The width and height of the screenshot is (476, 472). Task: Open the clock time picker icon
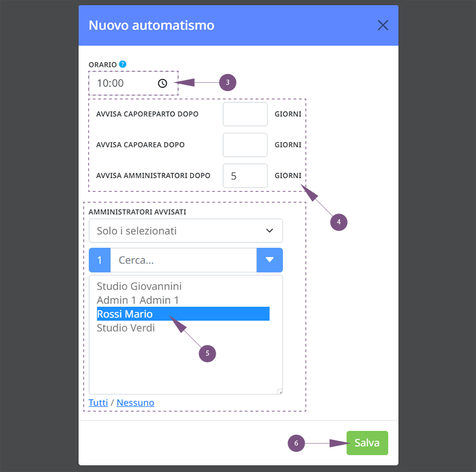[162, 83]
